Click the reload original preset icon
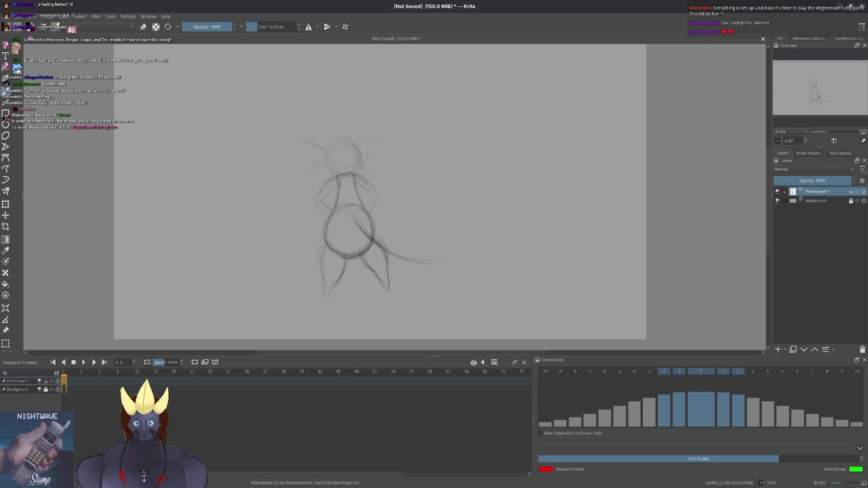The width and height of the screenshot is (868, 488). pyautogui.click(x=167, y=26)
